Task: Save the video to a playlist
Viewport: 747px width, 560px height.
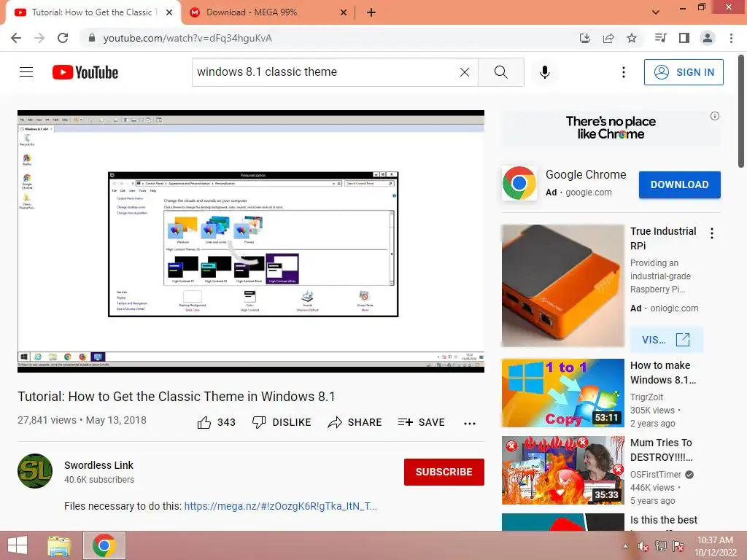Action: [x=422, y=422]
